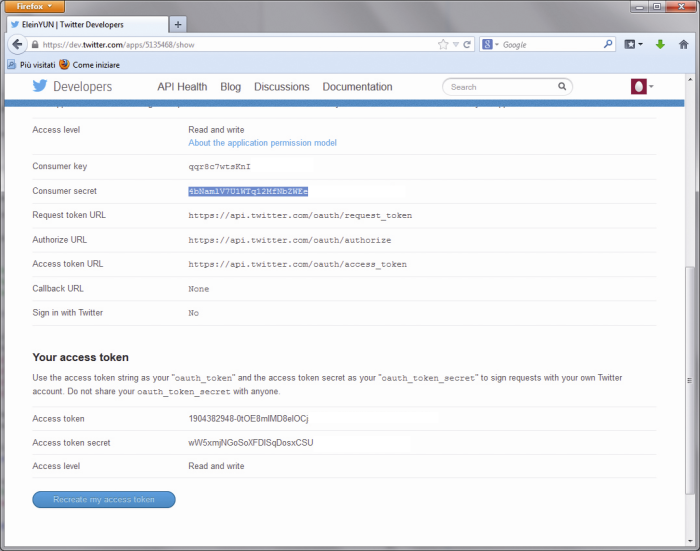Open a new tab with plus button
This screenshot has width=700, height=551.
pos(179,24)
